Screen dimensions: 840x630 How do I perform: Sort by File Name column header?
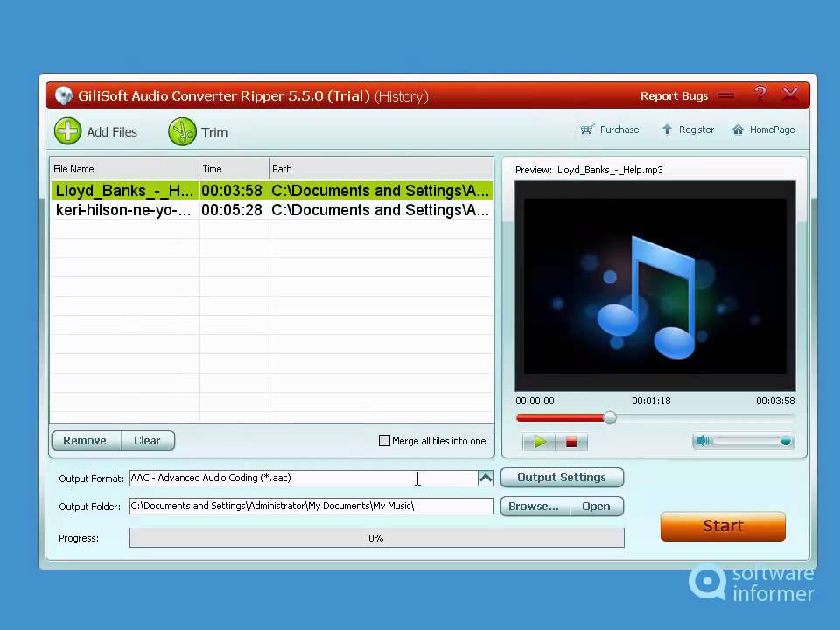(124, 169)
